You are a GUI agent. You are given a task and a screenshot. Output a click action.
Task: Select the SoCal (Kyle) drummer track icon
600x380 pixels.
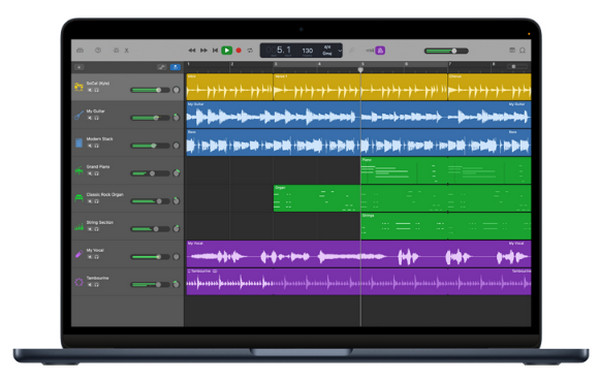pos(79,87)
